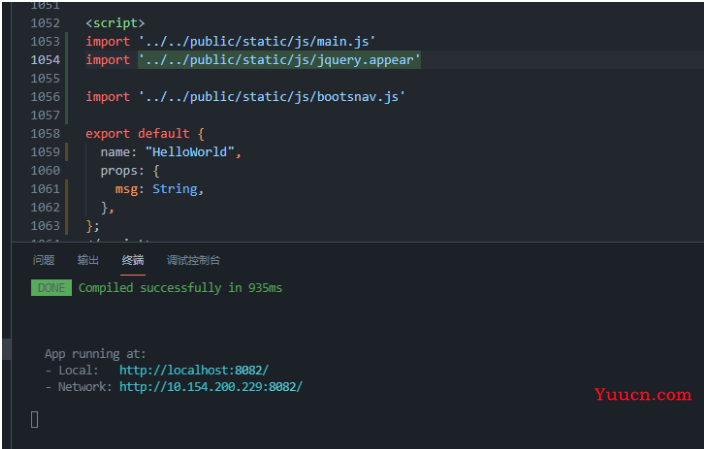This screenshot has width=704, height=449.
Task: Click the import keyword on line 1056
Action: 108,97
